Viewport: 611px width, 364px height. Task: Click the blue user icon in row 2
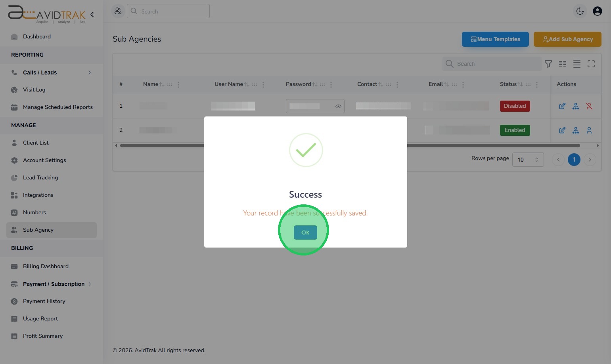coord(589,130)
